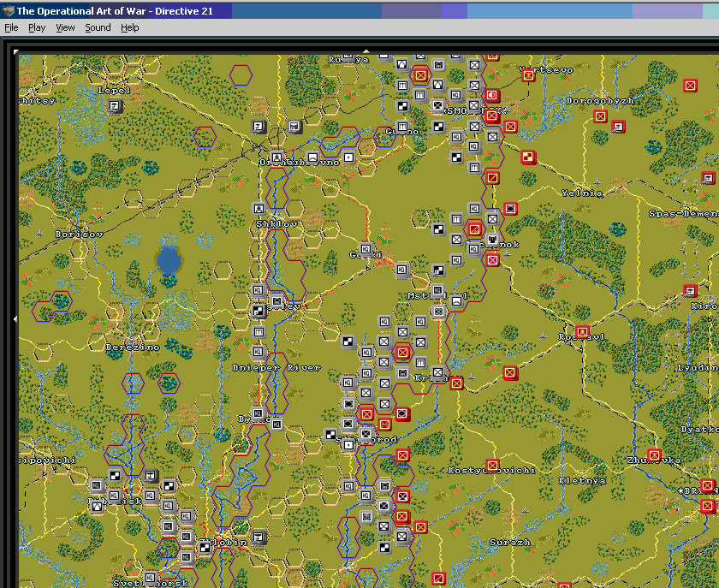Screen dimensions: 719x588
Task: Select the red infantry unit on Kostyukovichi
Action: [492, 466]
